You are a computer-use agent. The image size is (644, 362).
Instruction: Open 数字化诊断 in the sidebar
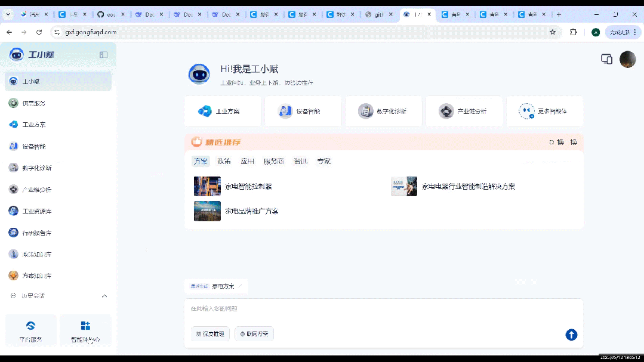point(58,168)
